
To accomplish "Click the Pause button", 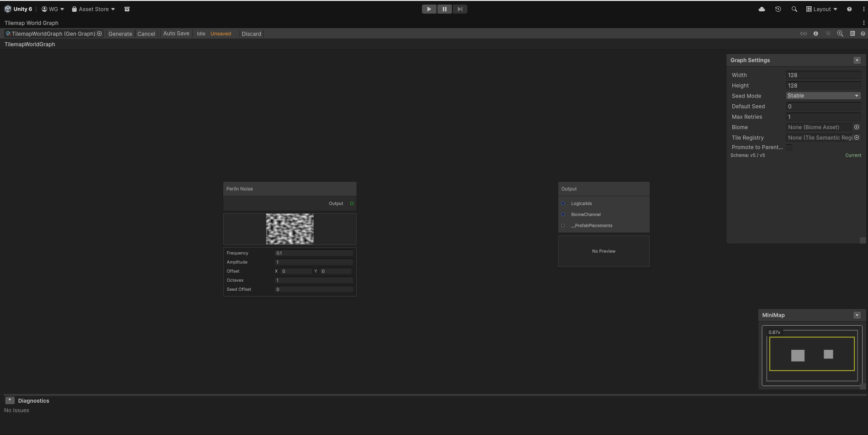I will tap(444, 9).
